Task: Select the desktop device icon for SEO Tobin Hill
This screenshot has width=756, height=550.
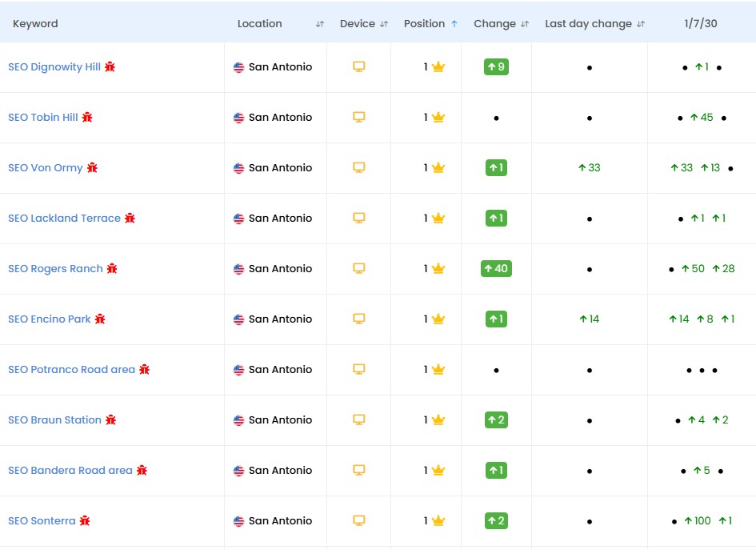Action: click(x=358, y=118)
